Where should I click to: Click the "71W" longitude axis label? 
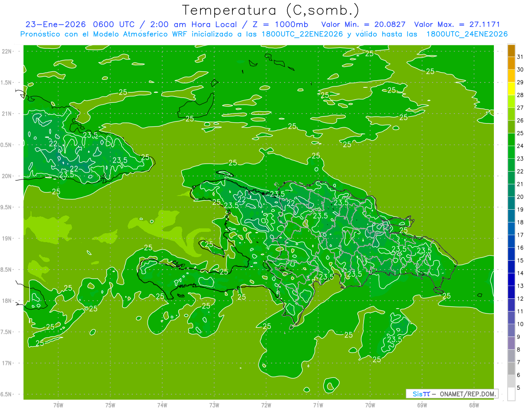[x=318, y=405]
